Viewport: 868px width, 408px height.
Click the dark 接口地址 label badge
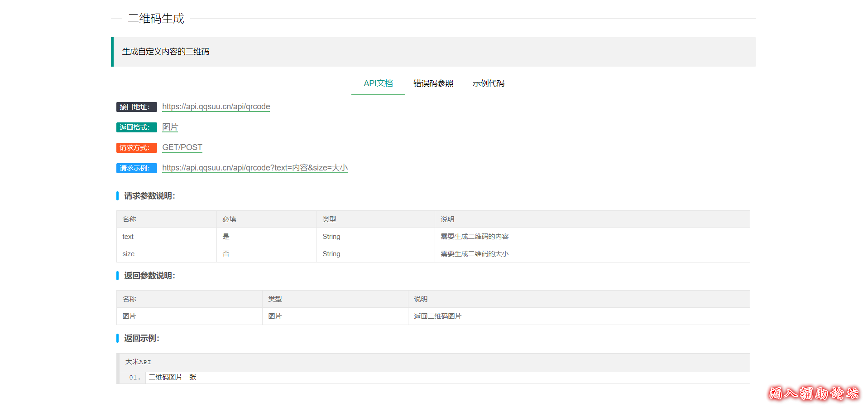(x=136, y=107)
